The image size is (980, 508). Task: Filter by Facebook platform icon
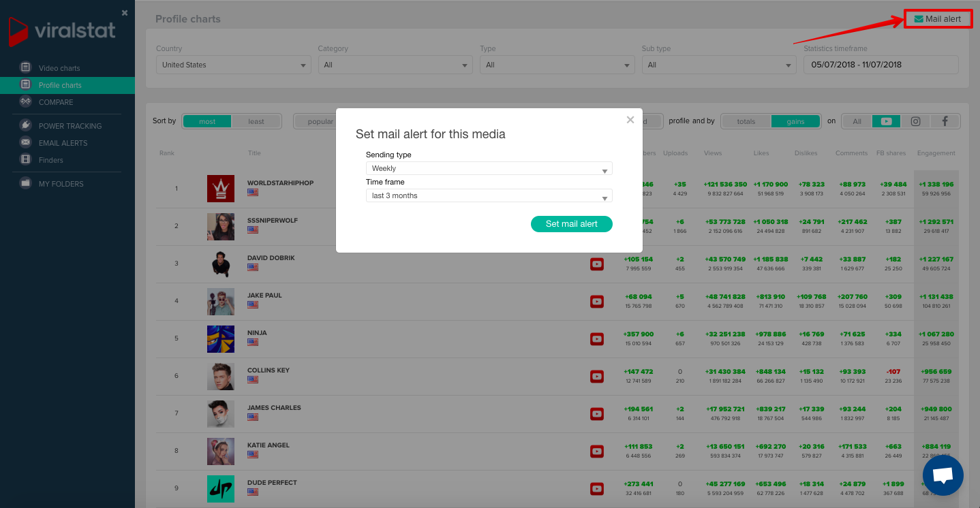[x=945, y=121]
